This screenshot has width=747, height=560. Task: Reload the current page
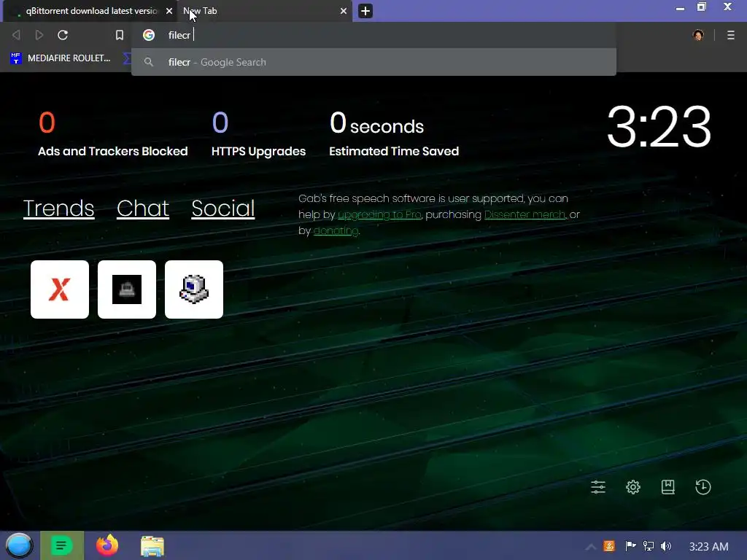(x=63, y=35)
